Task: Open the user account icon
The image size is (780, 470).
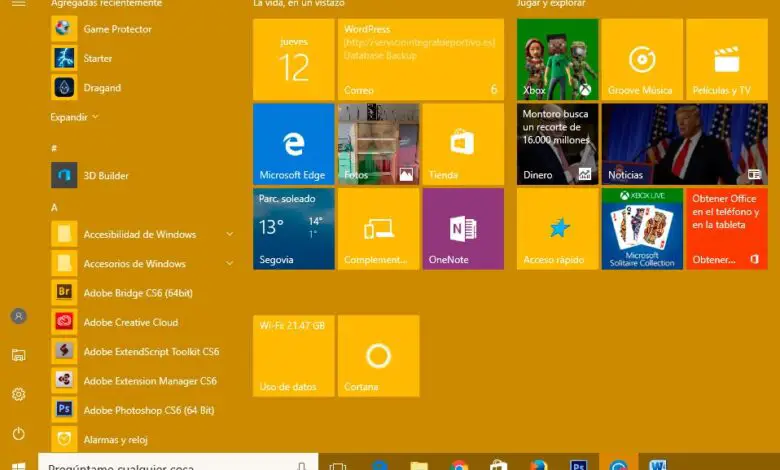Action: click(x=18, y=316)
